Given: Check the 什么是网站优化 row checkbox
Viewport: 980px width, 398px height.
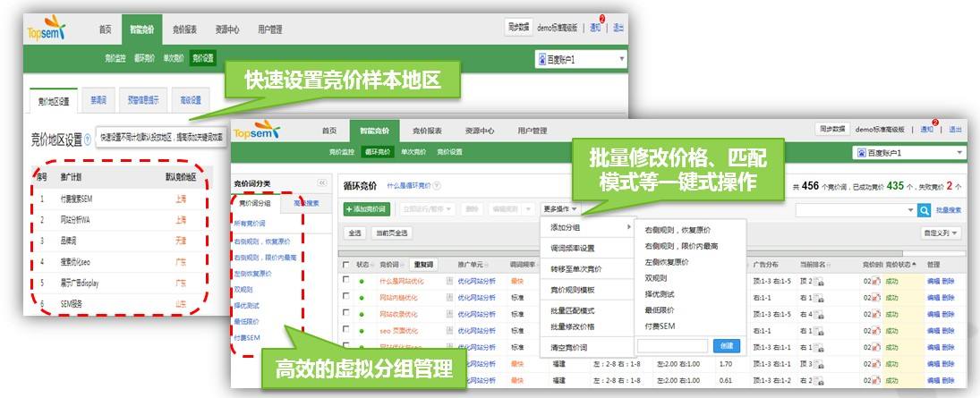Looking at the screenshot, I should coord(345,281).
